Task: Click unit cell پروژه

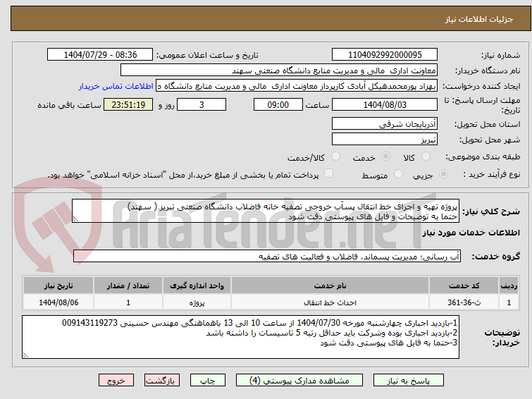Action: 197,302
